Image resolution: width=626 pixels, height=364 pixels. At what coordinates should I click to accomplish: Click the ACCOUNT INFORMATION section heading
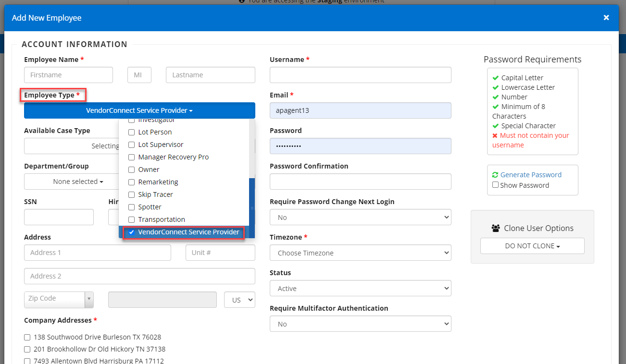pyautogui.click(x=75, y=44)
